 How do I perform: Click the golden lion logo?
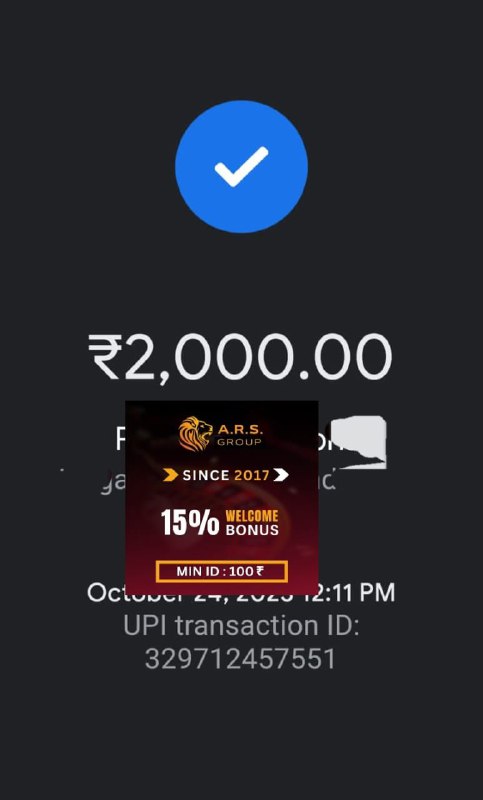[195, 434]
